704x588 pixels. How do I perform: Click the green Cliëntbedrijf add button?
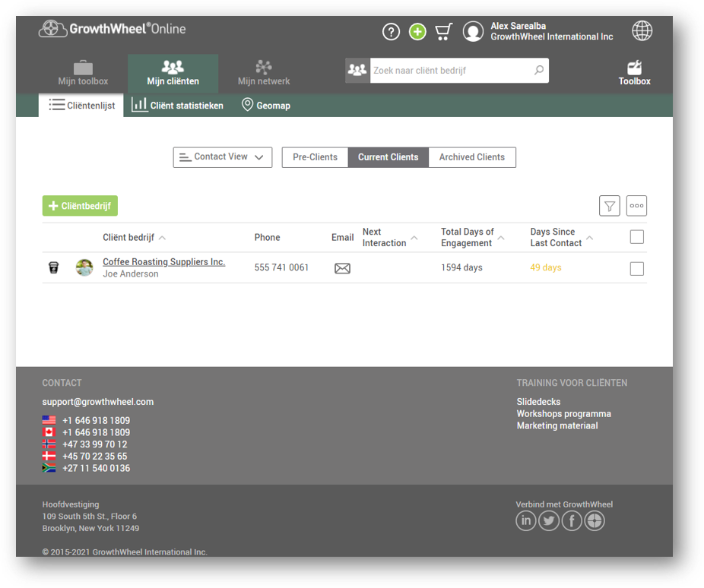(x=80, y=206)
